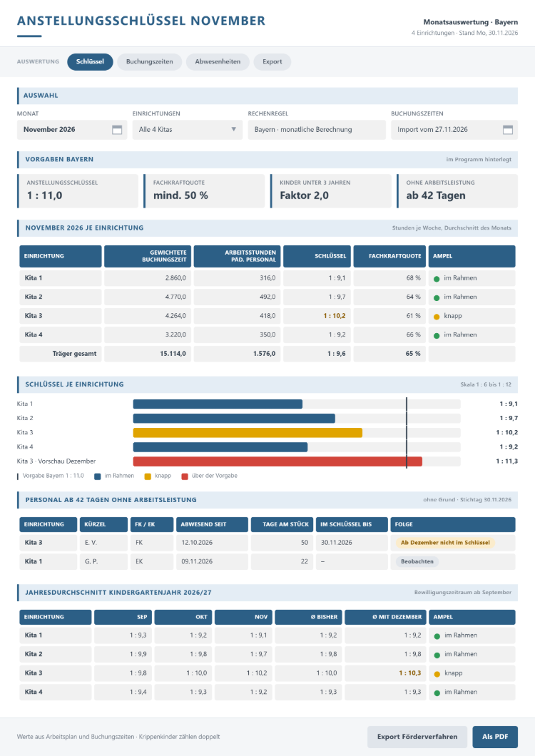Switch to the Buchungszeiten tab
This screenshot has width=535, height=756.
[150, 62]
